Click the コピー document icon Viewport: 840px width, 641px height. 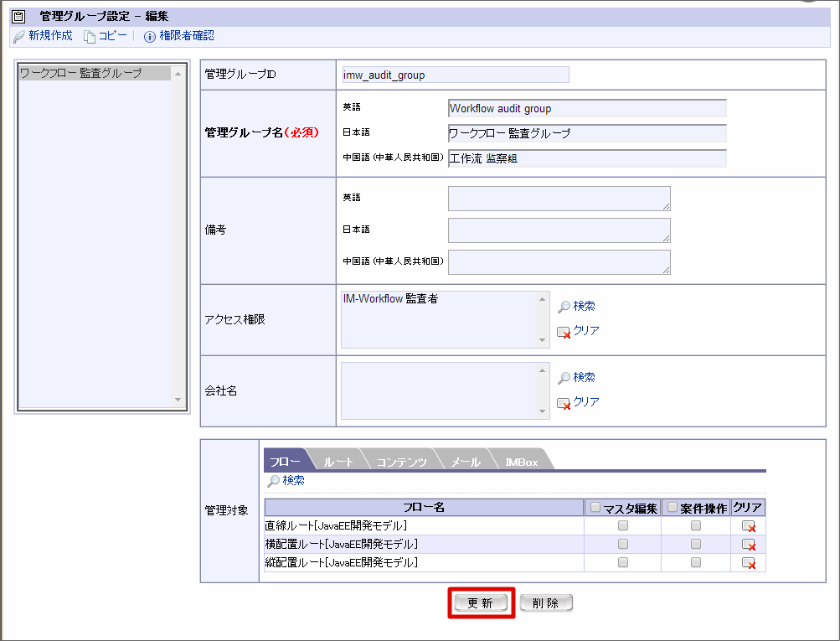tap(90, 36)
